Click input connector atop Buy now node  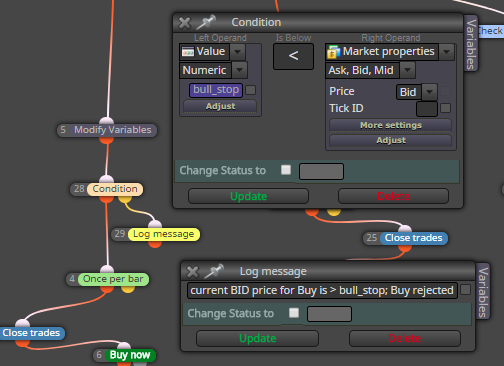pos(124,345)
